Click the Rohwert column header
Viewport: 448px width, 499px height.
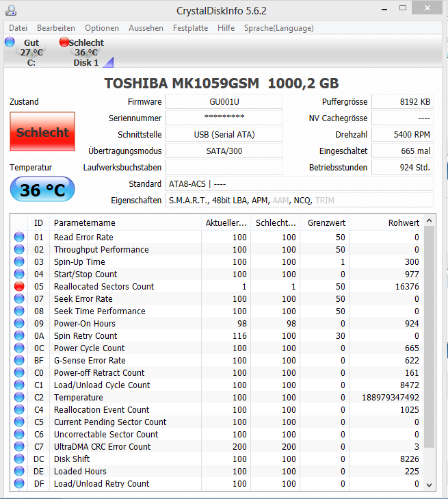click(x=386, y=222)
